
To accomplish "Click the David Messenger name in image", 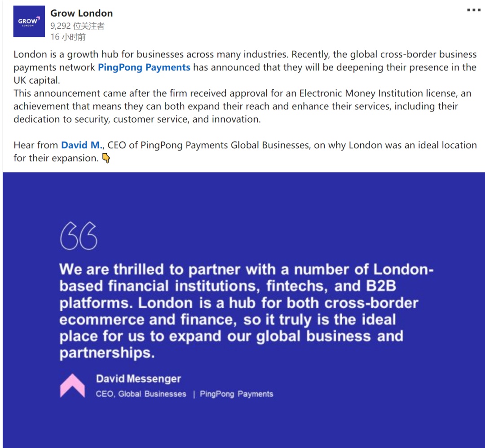I will pyautogui.click(x=139, y=379).
